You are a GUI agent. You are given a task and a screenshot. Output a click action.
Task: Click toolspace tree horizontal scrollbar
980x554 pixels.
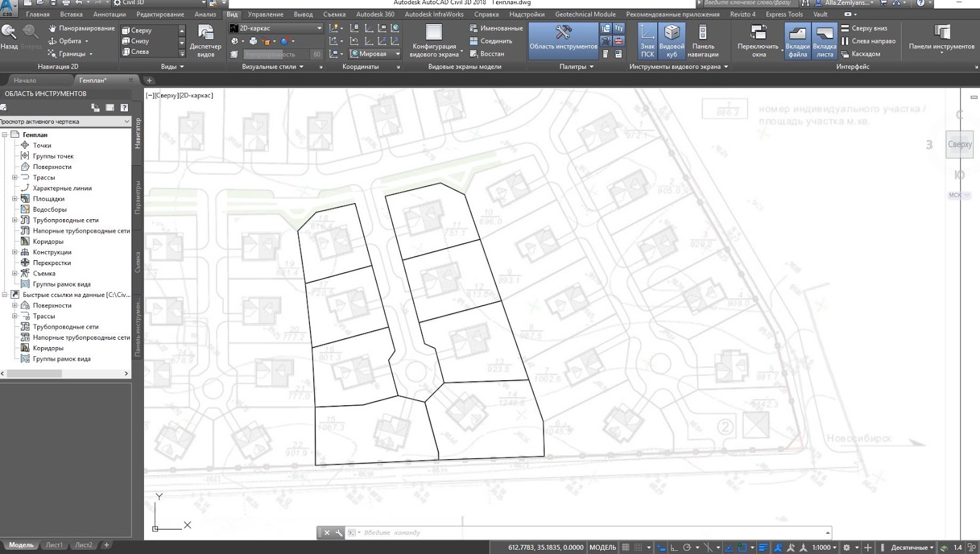pos(65,373)
